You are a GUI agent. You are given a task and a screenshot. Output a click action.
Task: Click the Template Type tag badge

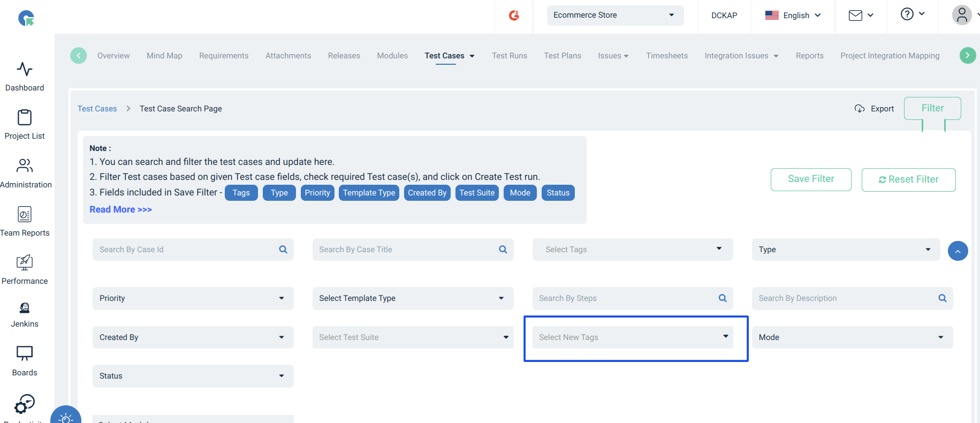[369, 193]
